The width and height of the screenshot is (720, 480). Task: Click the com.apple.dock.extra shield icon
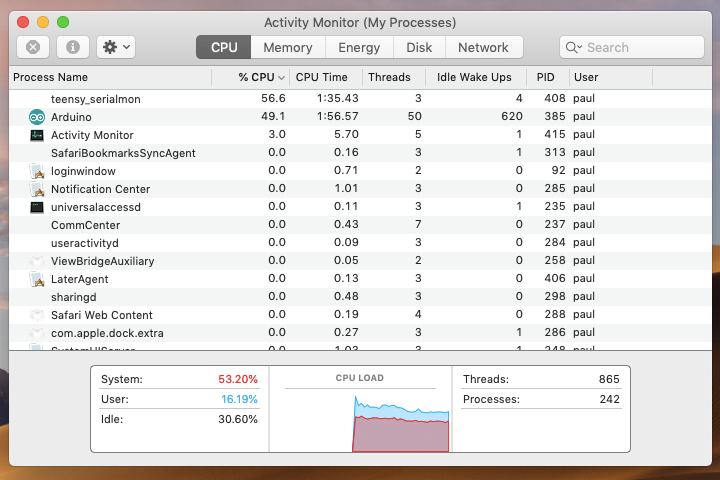pos(37,333)
